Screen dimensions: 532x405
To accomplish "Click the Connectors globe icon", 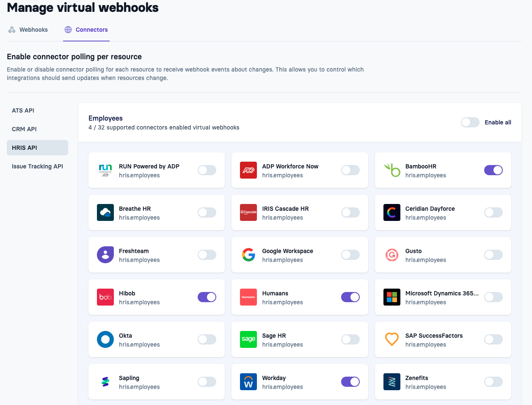I will point(68,30).
